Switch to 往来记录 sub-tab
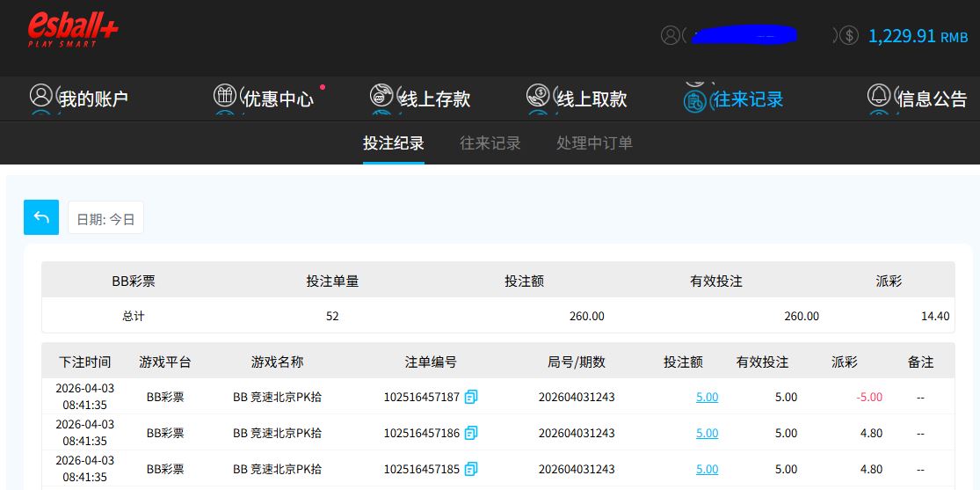This screenshot has height=490, width=980. (490, 143)
